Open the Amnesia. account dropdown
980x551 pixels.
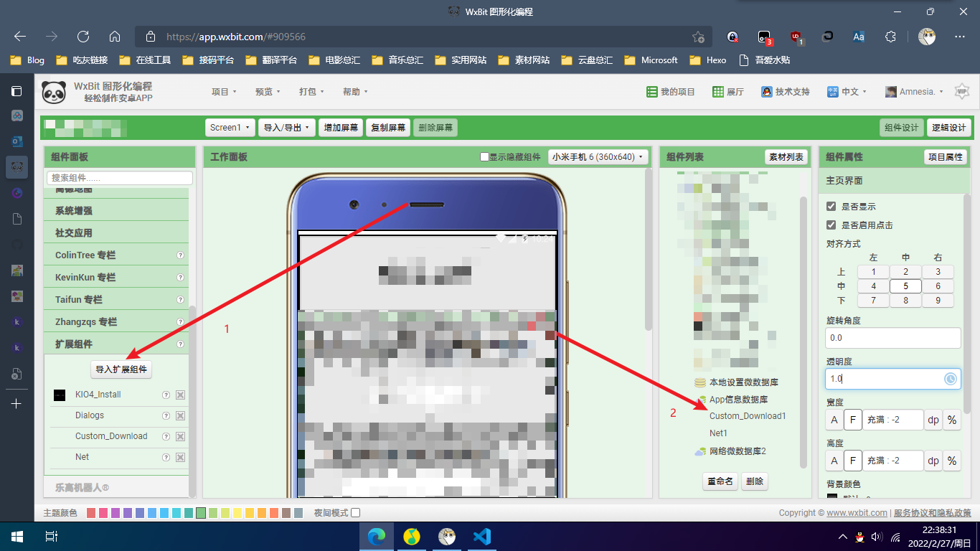[914, 92]
